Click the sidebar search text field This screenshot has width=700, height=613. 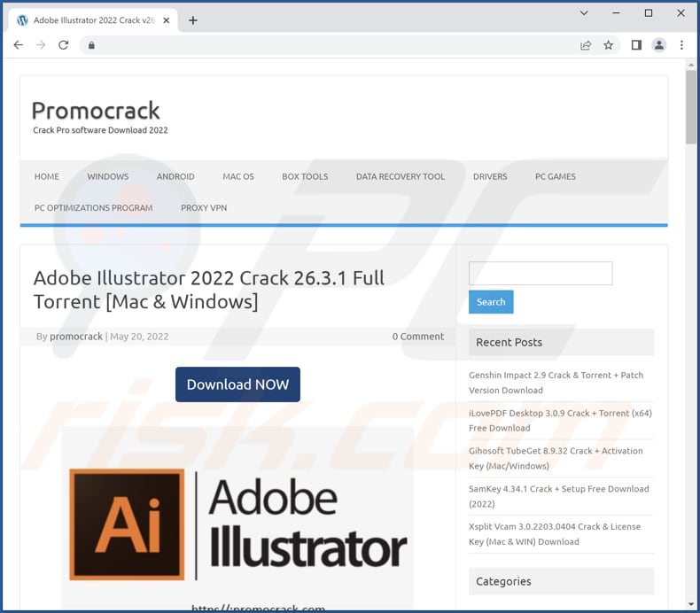click(541, 273)
